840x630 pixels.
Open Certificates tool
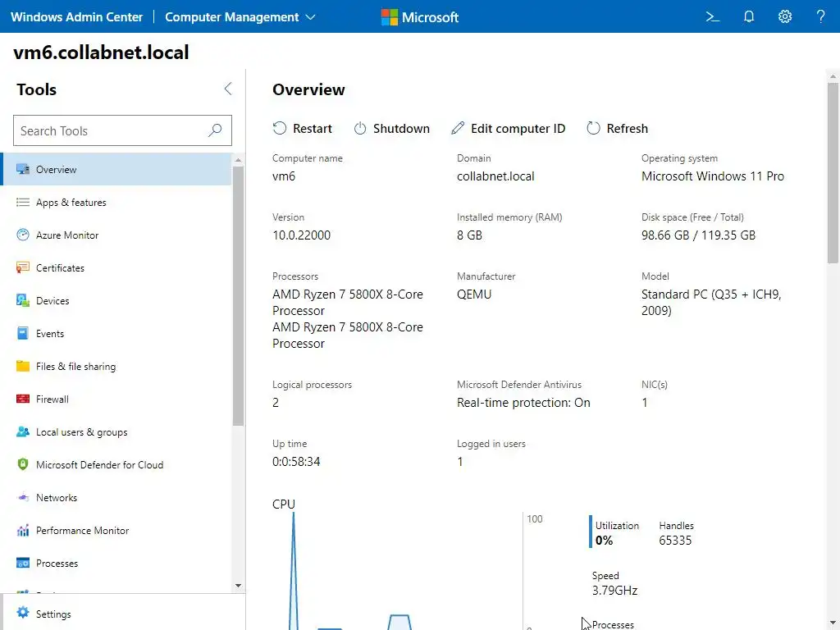pos(116,267)
